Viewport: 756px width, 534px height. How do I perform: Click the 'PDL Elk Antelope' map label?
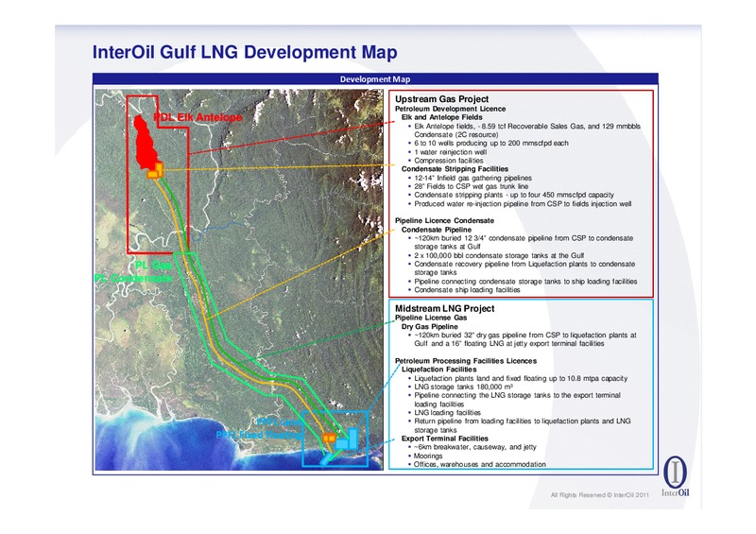click(x=198, y=117)
